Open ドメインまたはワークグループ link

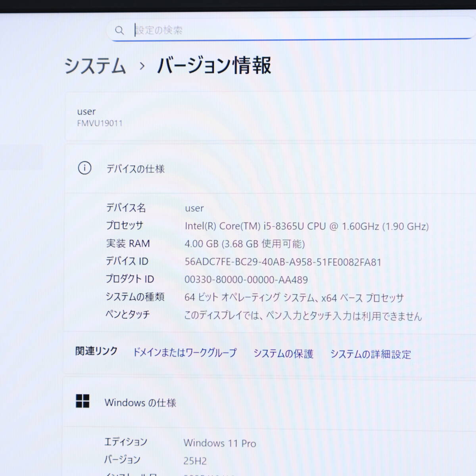click(x=184, y=353)
